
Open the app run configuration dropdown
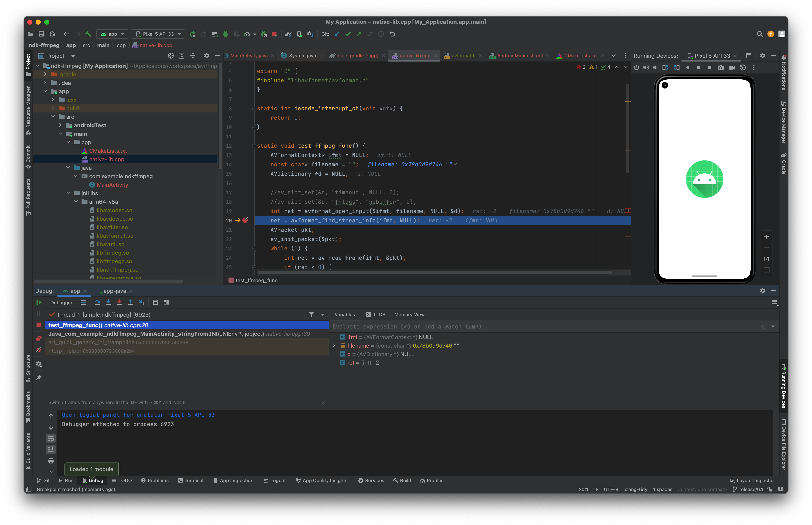[112, 34]
